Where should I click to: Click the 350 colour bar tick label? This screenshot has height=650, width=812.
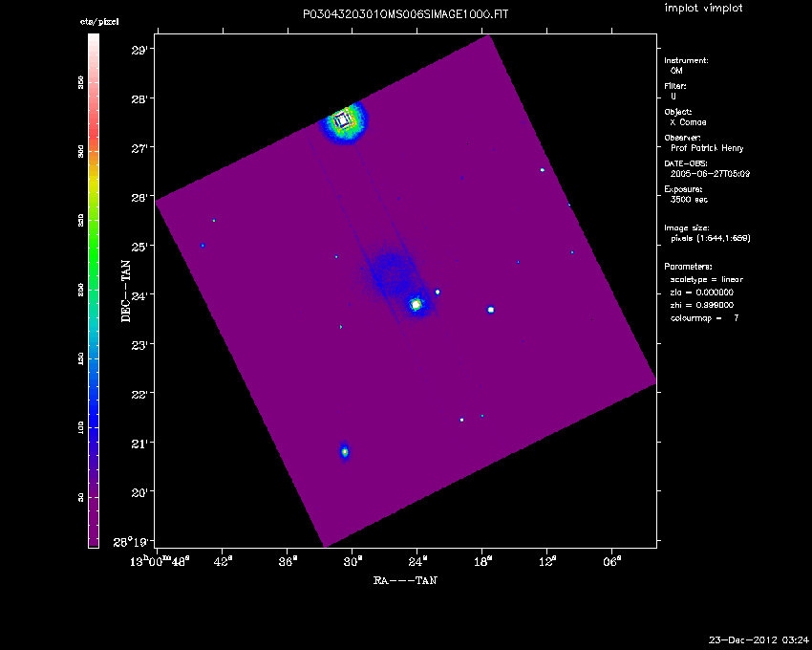(81, 82)
